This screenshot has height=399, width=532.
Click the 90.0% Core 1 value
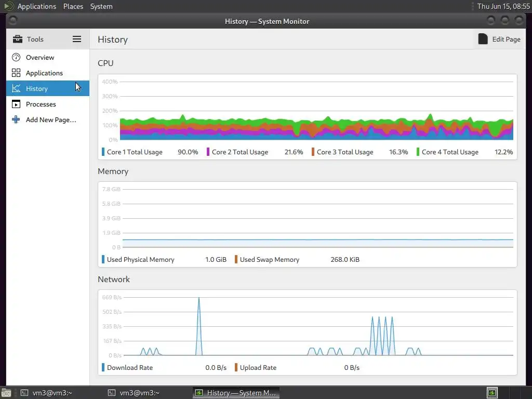click(188, 152)
